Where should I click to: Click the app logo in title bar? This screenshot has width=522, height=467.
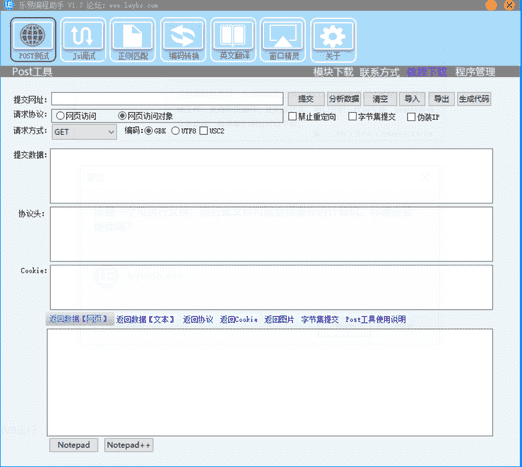pyautogui.click(x=9, y=5)
